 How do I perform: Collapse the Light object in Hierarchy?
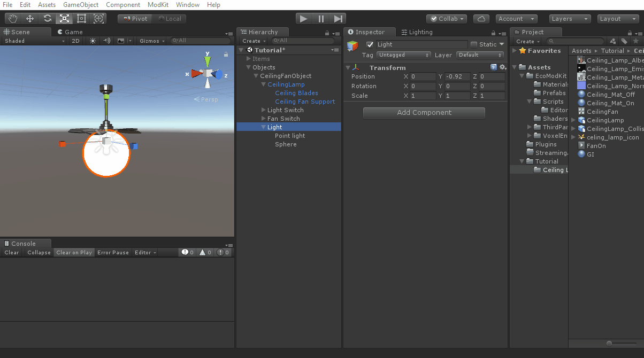click(x=263, y=127)
